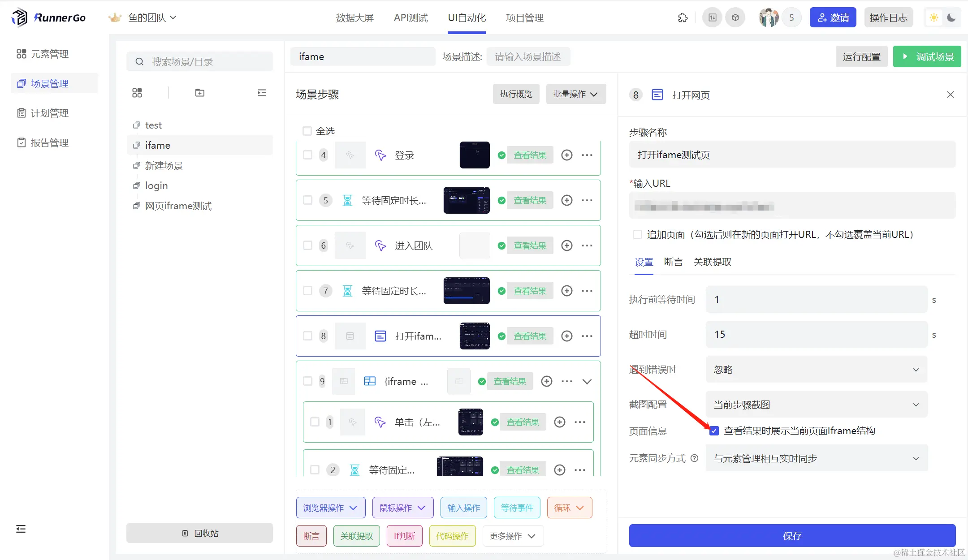
Task: Click the 超时时间 input field
Action: (x=816, y=335)
